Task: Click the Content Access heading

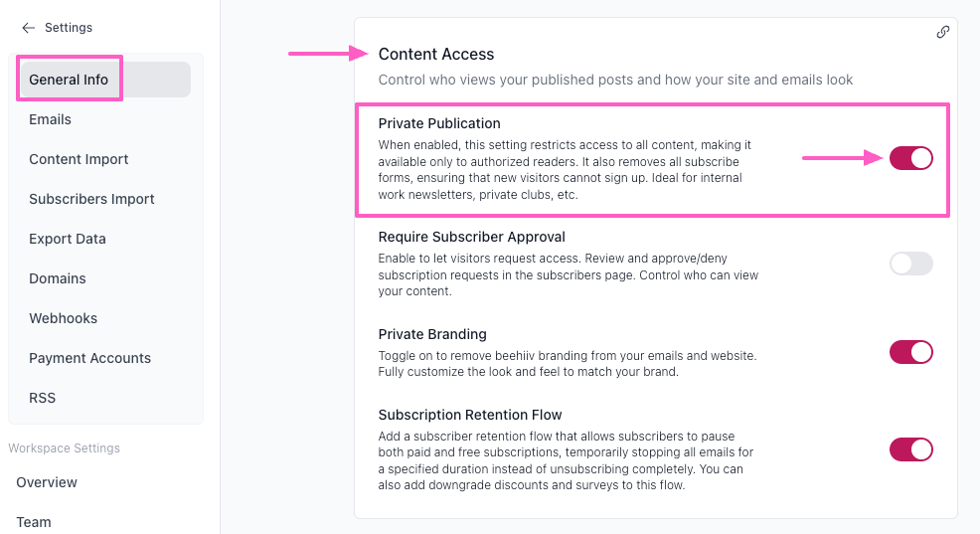Action: tap(436, 54)
